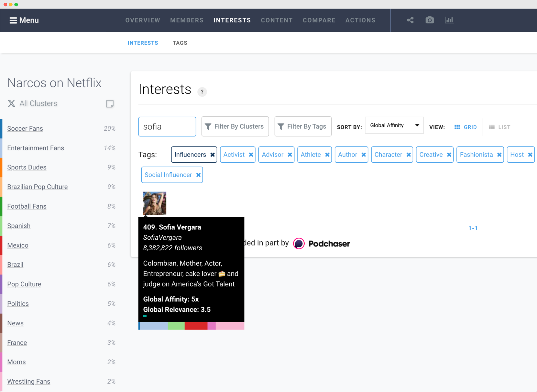
Task: Open the Sort By Global Affinity dropdown
Action: pos(394,125)
